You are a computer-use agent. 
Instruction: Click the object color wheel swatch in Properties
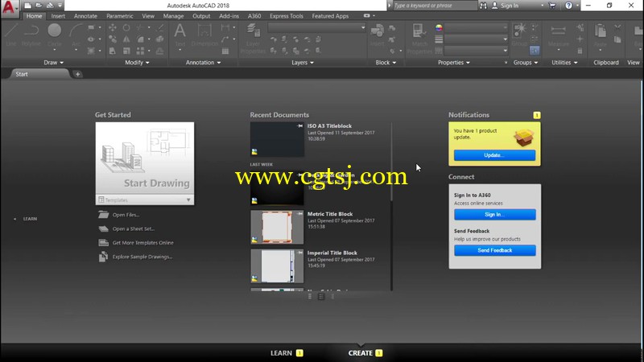pos(439,28)
